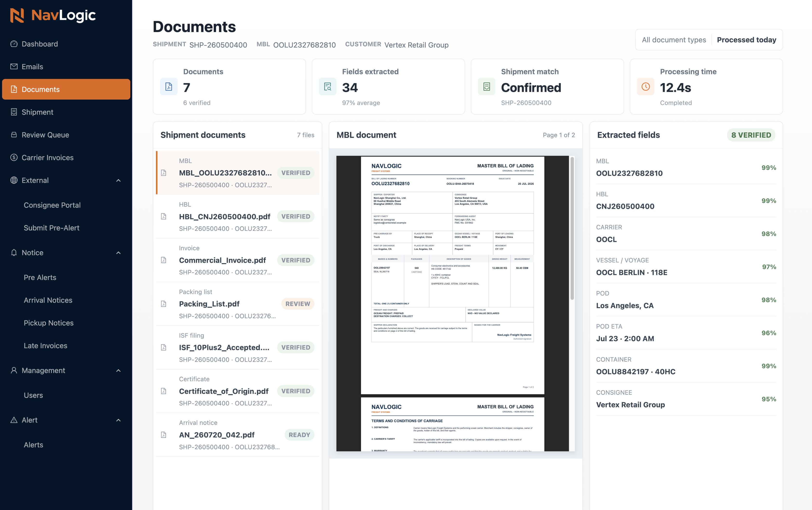The image size is (812, 510).
Task: Click the 8 VERIFIED badge
Action: click(x=751, y=135)
